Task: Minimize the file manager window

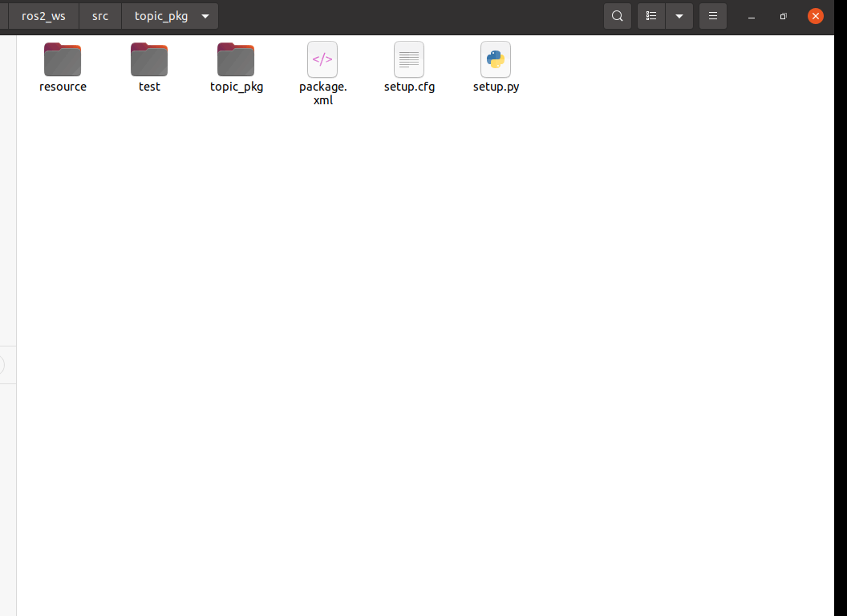Action: 752,17
